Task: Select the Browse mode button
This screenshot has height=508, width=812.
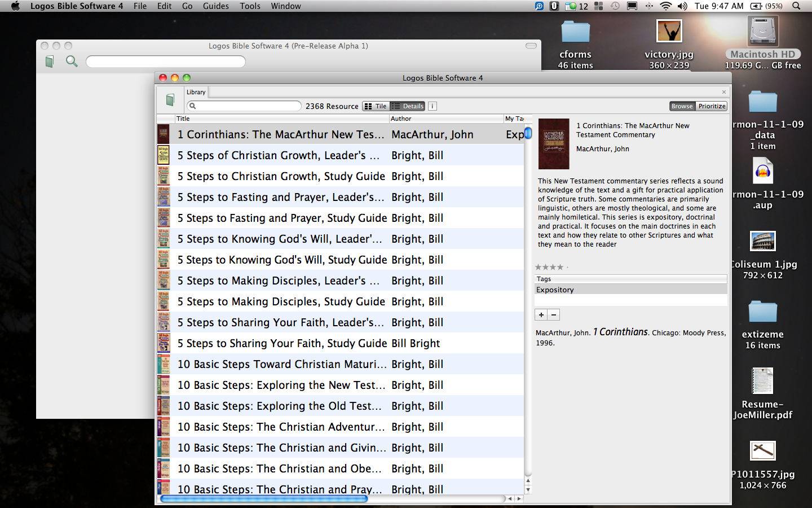Action: [682, 106]
